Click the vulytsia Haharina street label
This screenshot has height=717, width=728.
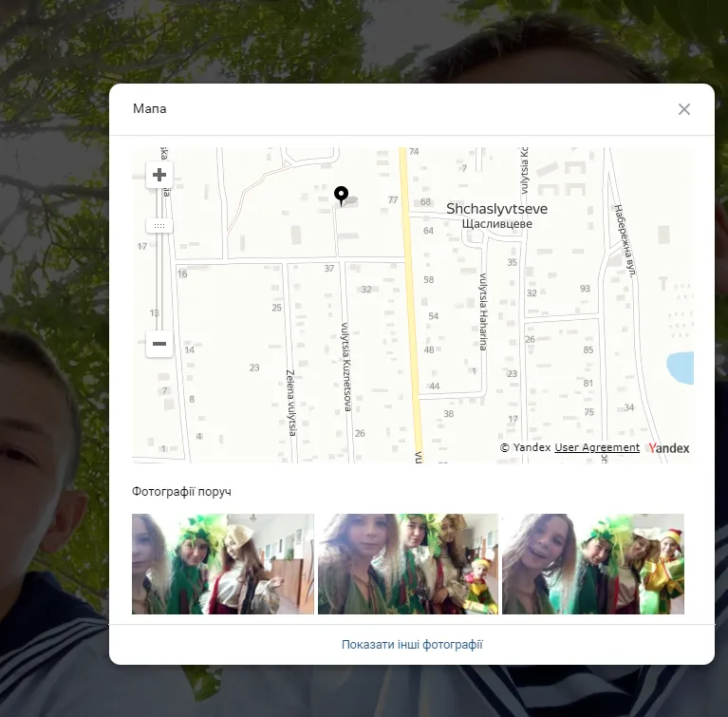tap(482, 311)
